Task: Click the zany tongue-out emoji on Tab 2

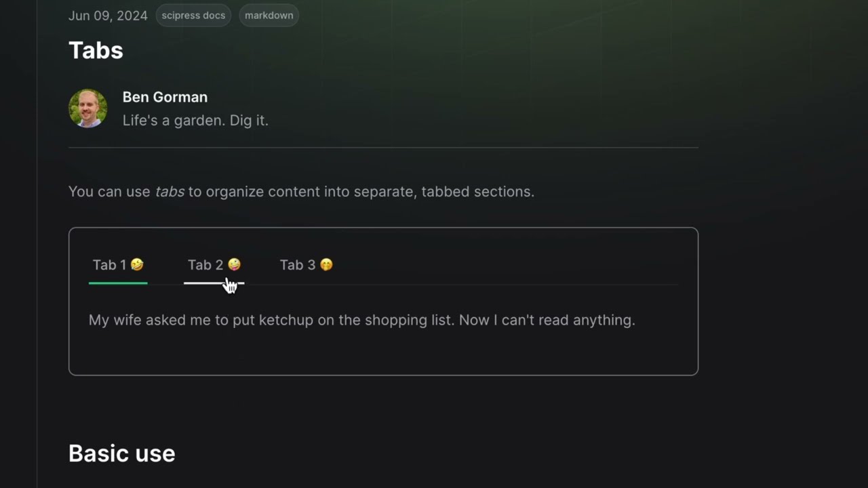Action: pyautogui.click(x=234, y=264)
